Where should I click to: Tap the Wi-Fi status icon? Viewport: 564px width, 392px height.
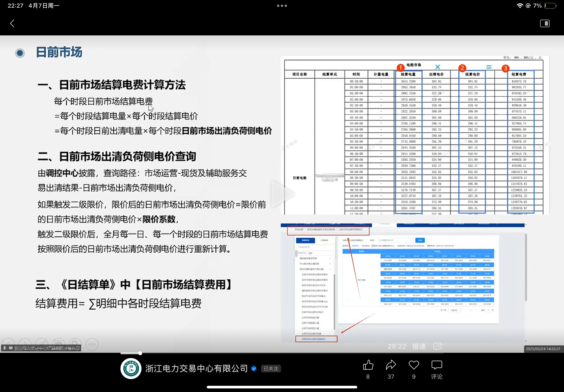click(x=520, y=6)
